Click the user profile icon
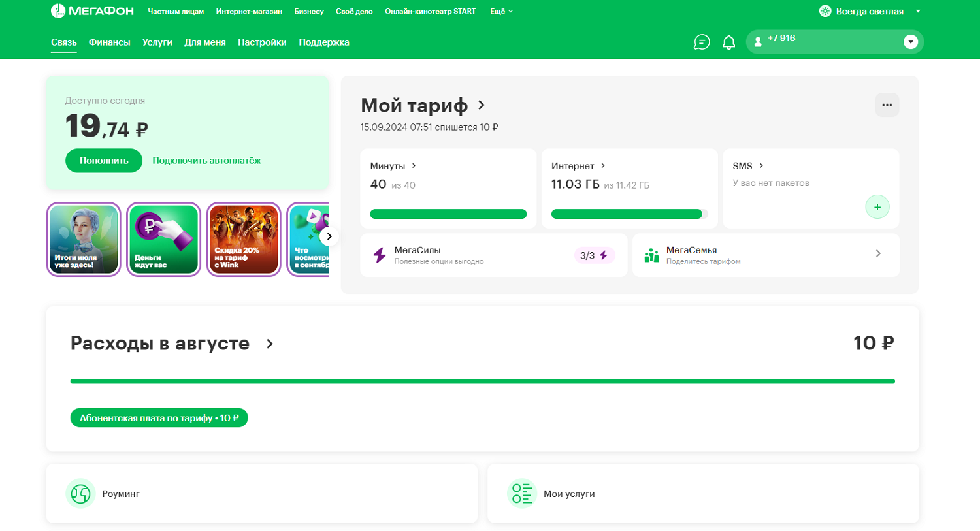The image size is (980, 531). [758, 42]
